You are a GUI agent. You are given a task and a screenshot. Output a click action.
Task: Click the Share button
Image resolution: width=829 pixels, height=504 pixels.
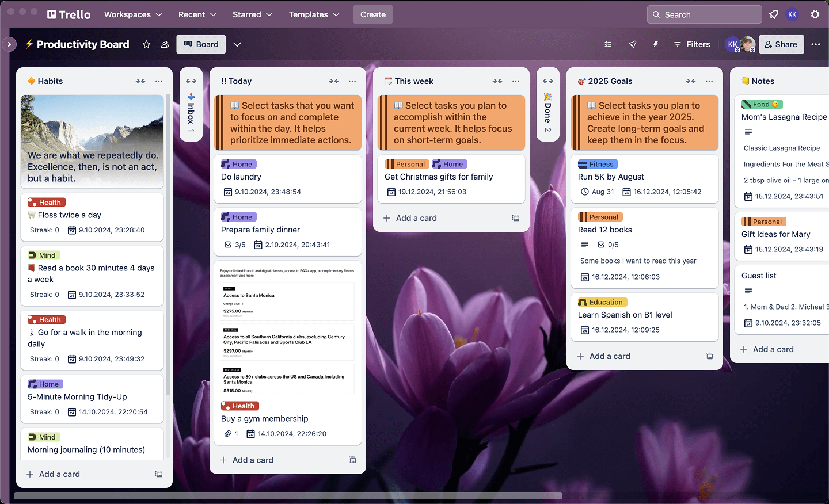tap(781, 44)
